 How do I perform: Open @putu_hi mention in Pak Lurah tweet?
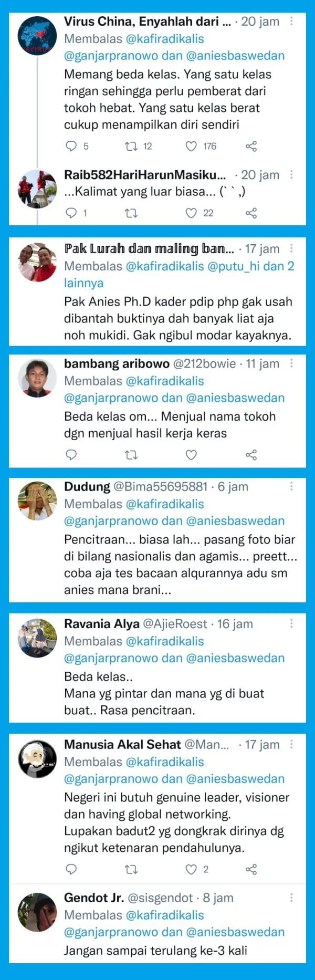tap(234, 266)
